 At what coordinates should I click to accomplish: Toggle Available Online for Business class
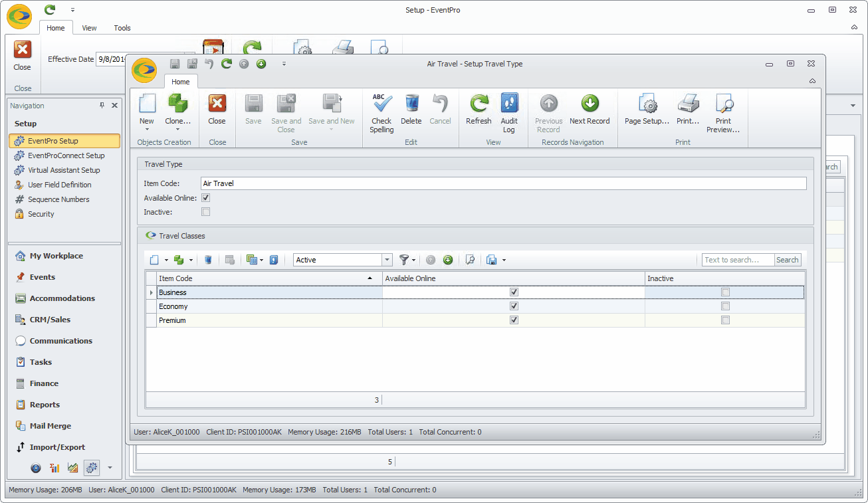coord(514,292)
